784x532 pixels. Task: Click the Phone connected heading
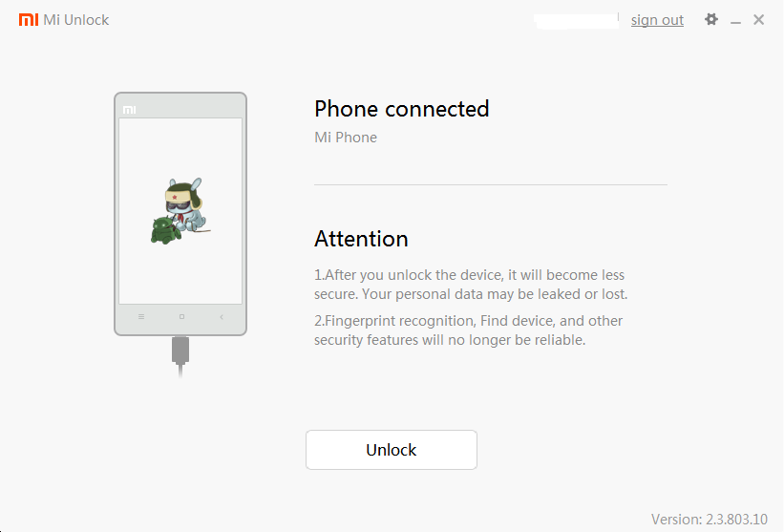401,109
